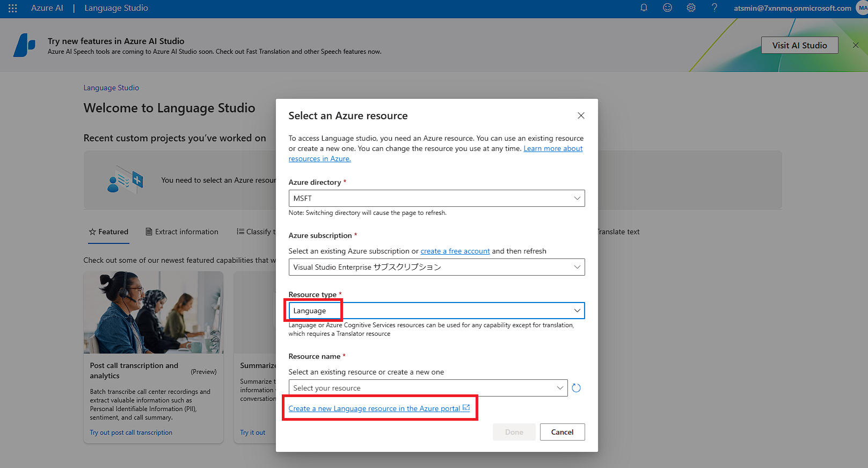The height and width of the screenshot is (468, 868).
Task: Open the Classify text tab
Action: 256,232
